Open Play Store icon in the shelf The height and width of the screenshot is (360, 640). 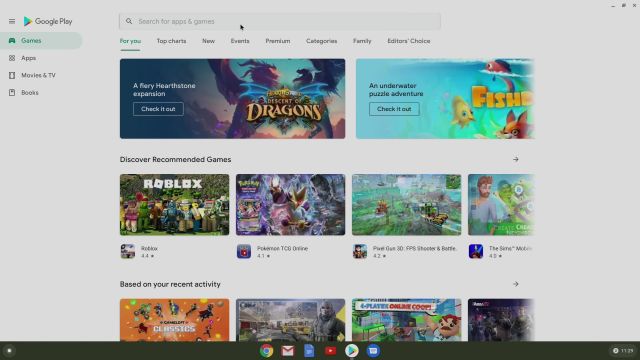(351, 351)
